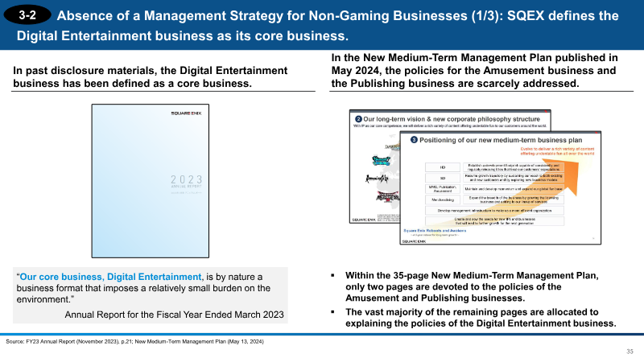
Task: Click the source footnote 'FY23 Annual Report (November 2023)'
Action: click(x=134, y=341)
